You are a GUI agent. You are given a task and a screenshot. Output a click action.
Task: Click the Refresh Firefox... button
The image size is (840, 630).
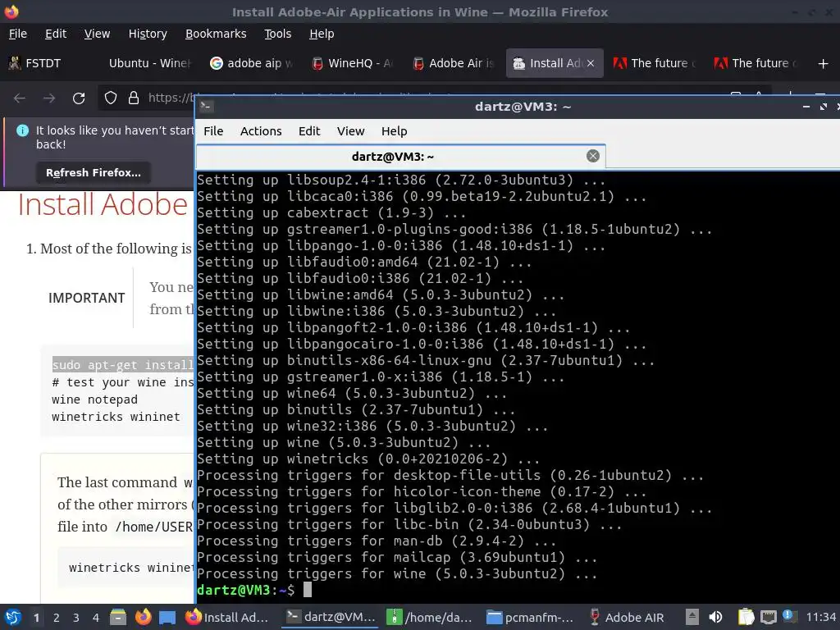pyautogui.click(x=94, y=173)
